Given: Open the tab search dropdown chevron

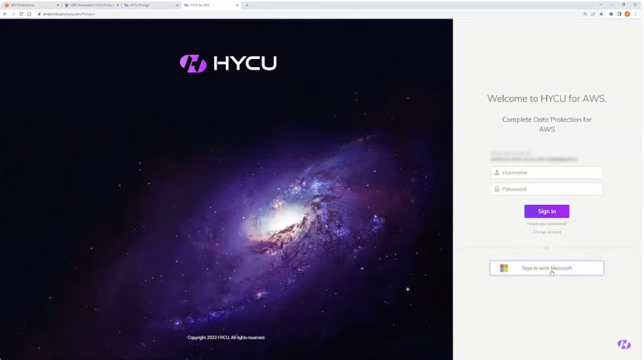Looking at the screenshot, I should (x=601, y=4).
